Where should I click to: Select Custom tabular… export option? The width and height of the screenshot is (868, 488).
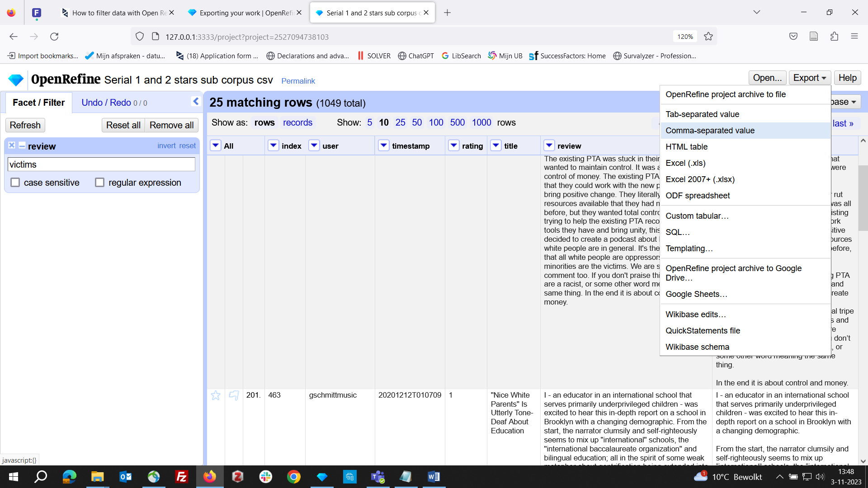745,216
